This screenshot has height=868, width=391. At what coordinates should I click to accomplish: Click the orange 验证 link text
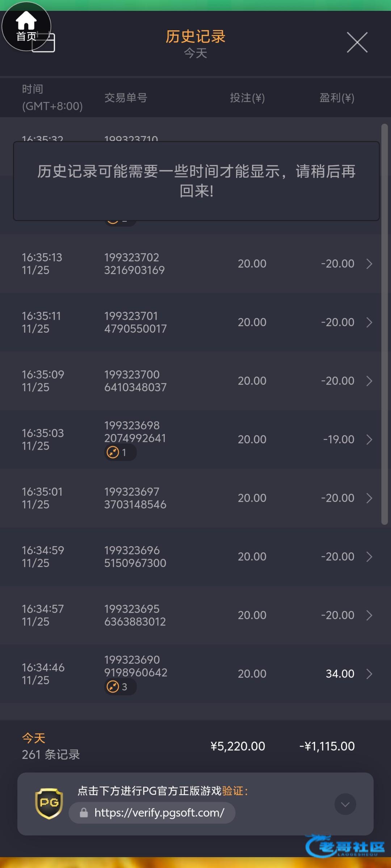[232, 791]
